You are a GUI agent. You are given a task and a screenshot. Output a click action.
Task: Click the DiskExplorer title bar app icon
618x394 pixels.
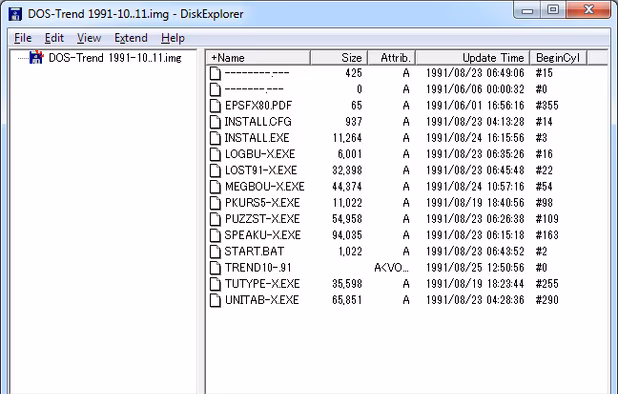pos(15,13)
